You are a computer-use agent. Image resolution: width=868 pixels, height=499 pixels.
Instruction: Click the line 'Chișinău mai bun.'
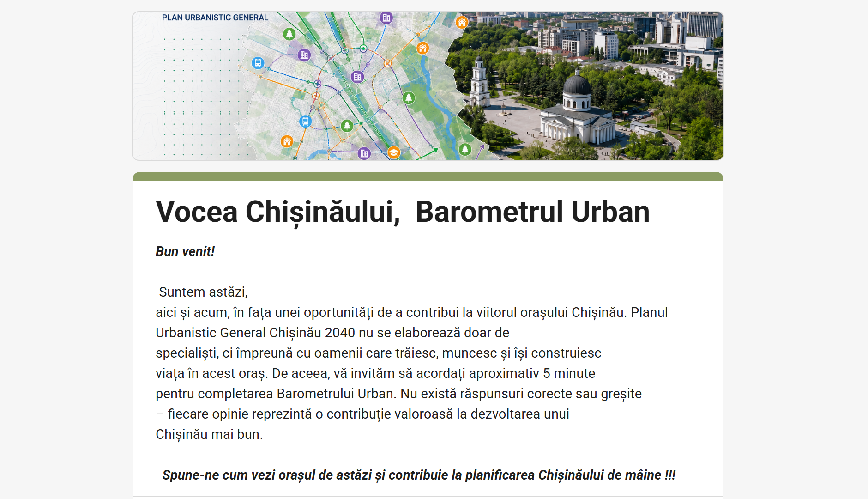tap(209, 434)
